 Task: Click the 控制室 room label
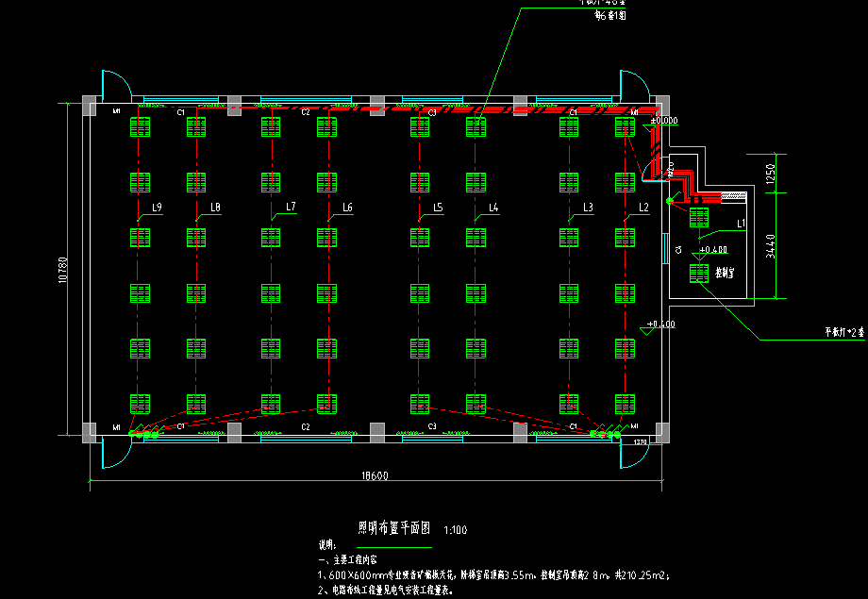pyautogui.click(x=725, y=273)
